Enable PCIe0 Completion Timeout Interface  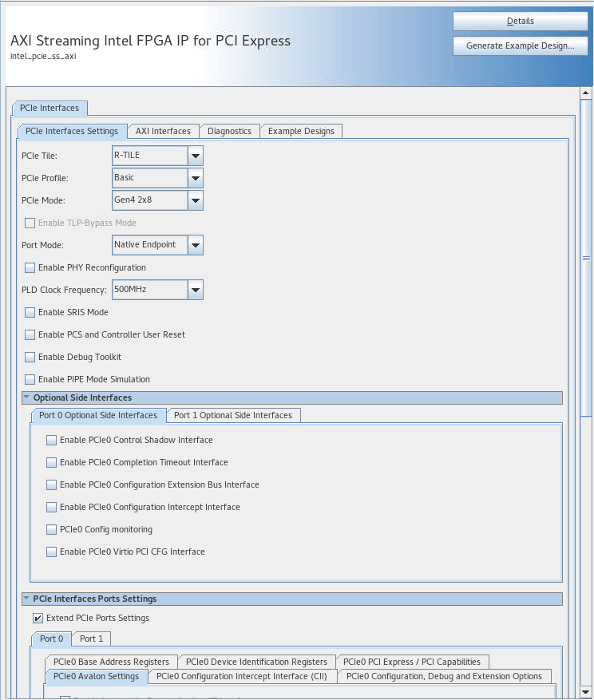pos(51,462)
